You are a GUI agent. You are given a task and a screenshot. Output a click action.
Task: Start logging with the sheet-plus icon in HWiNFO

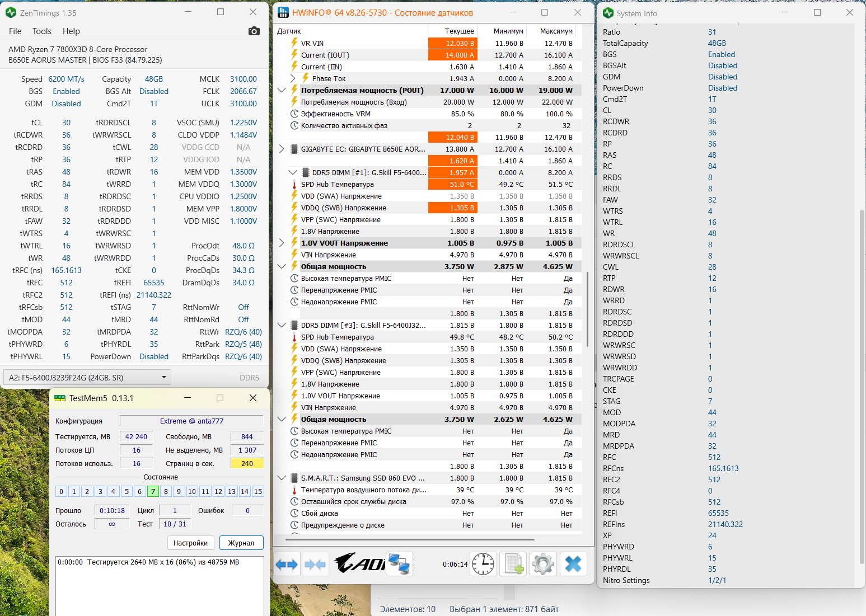click(513, 564)
